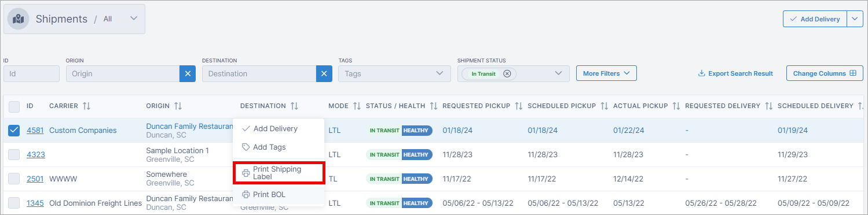Image resolution: width=868 pixels, height=215 pixels.
Task: Sort by Origin column arrows
Action: pos(178,106)
